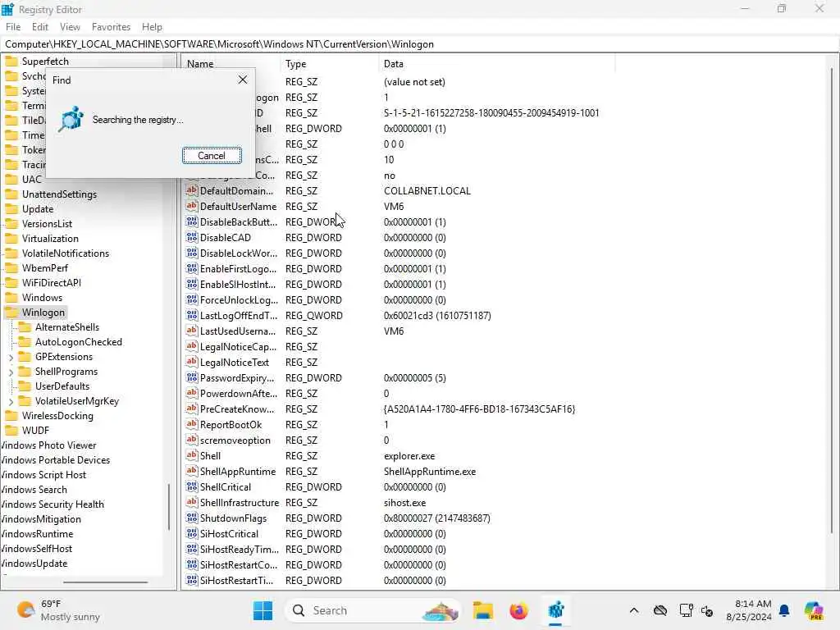Open the Help menu

(152, 27)
